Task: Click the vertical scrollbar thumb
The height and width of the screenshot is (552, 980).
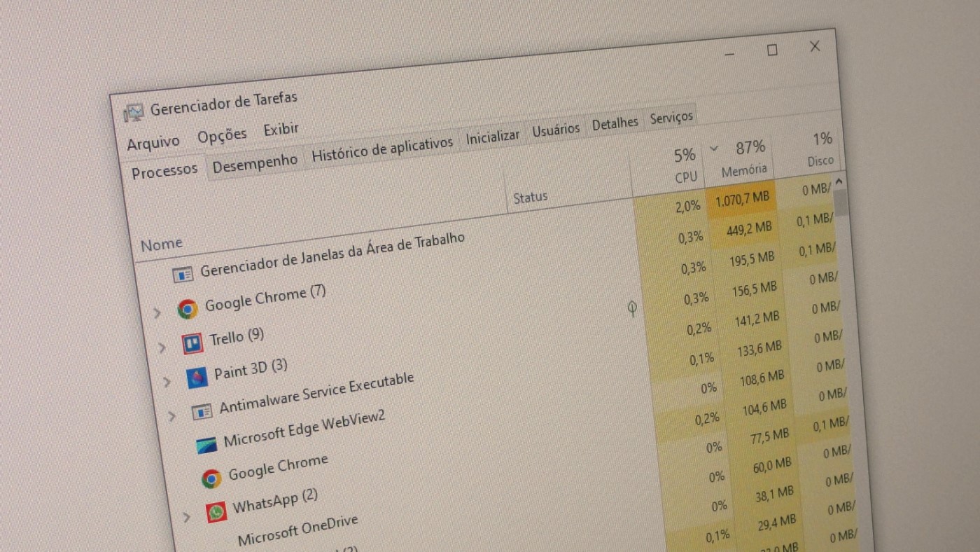Action: coord(841,201)
